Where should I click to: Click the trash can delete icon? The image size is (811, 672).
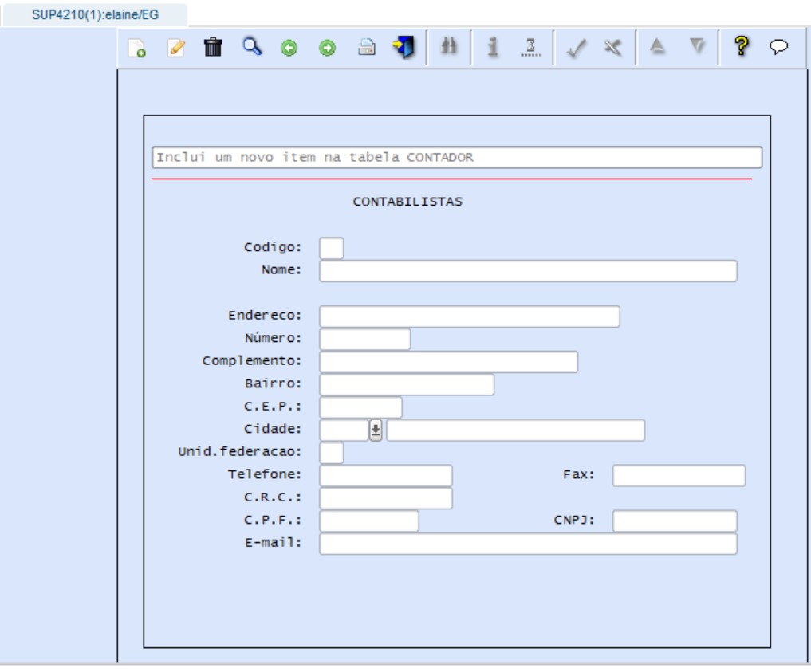point(213,47)
